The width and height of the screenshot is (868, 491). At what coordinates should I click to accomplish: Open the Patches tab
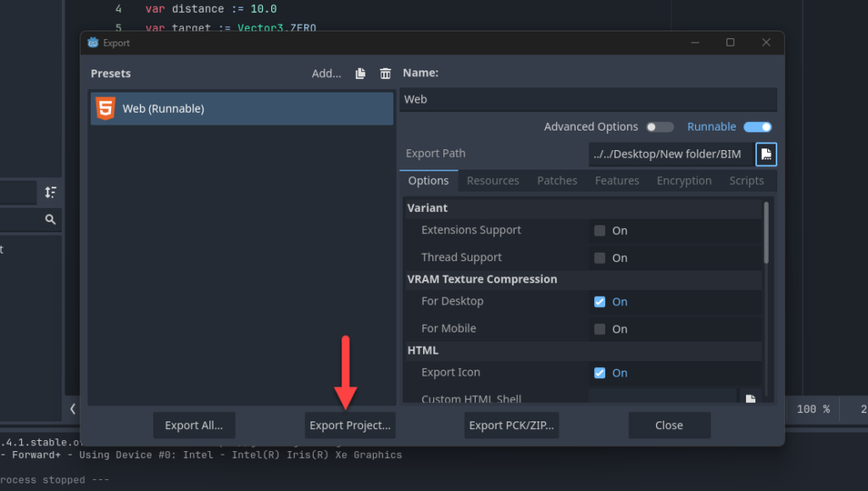557,181
